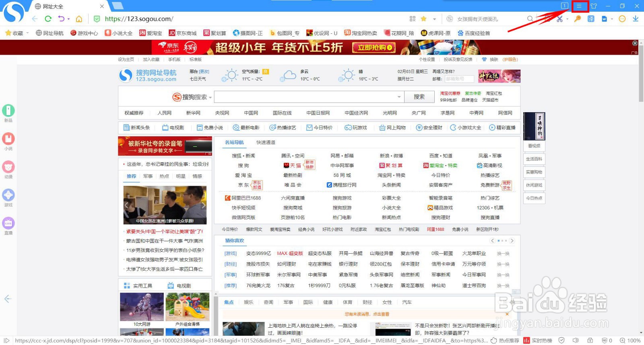Screen dimensions: 644x345
Task: Click 设为主页 link
Action: (126, 60)
